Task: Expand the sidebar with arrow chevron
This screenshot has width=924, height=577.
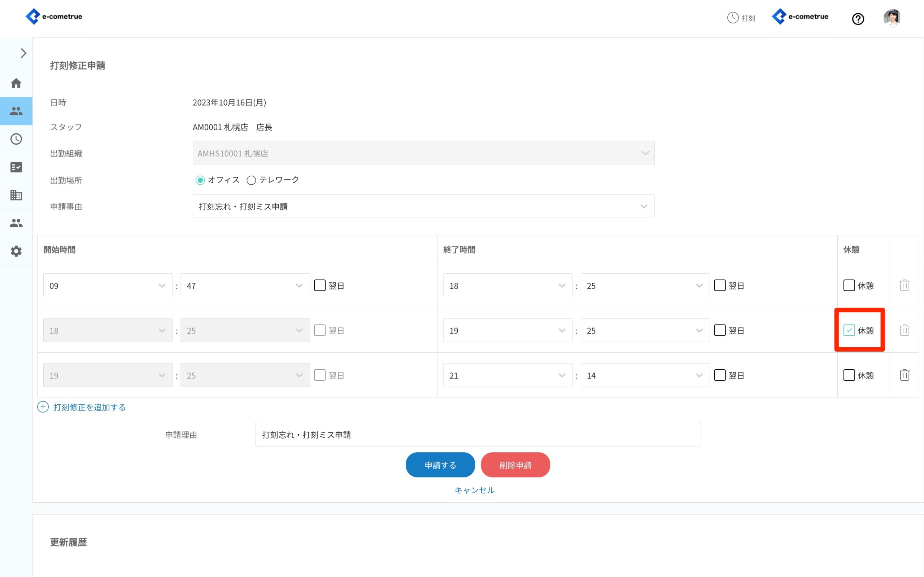Action: 23,53
